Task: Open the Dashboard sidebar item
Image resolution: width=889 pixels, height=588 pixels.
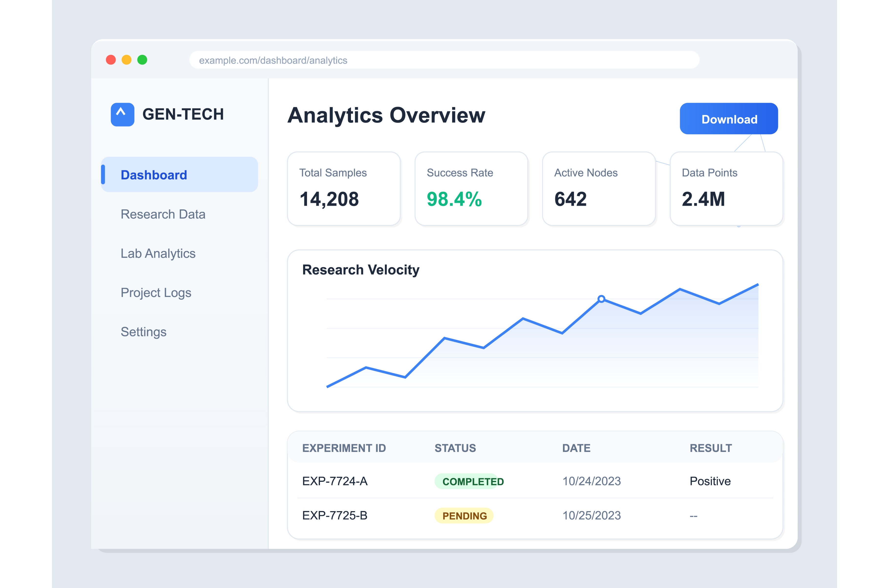Action: [x=179, y=175]
